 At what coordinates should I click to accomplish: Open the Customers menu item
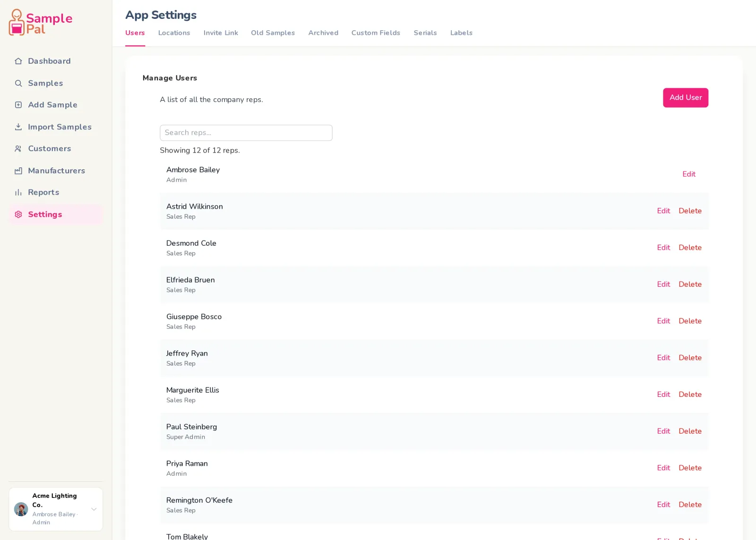click(56, 148)
